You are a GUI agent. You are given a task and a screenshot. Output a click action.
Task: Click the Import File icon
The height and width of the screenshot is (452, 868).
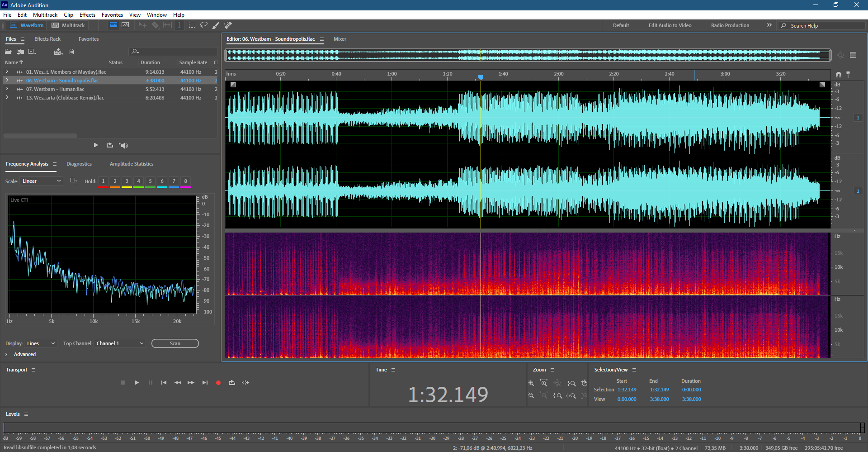[x=20, y=52]
